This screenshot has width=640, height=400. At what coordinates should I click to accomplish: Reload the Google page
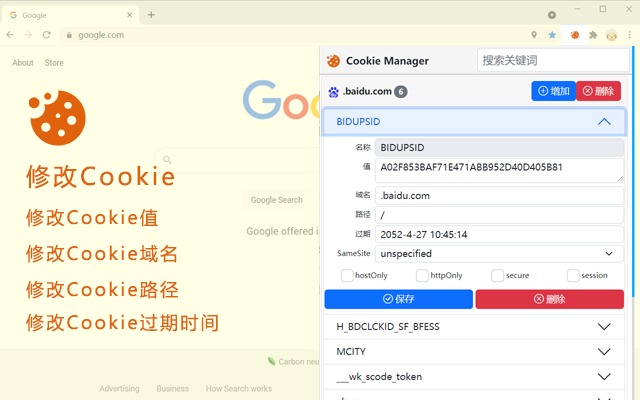click(47, 35)
